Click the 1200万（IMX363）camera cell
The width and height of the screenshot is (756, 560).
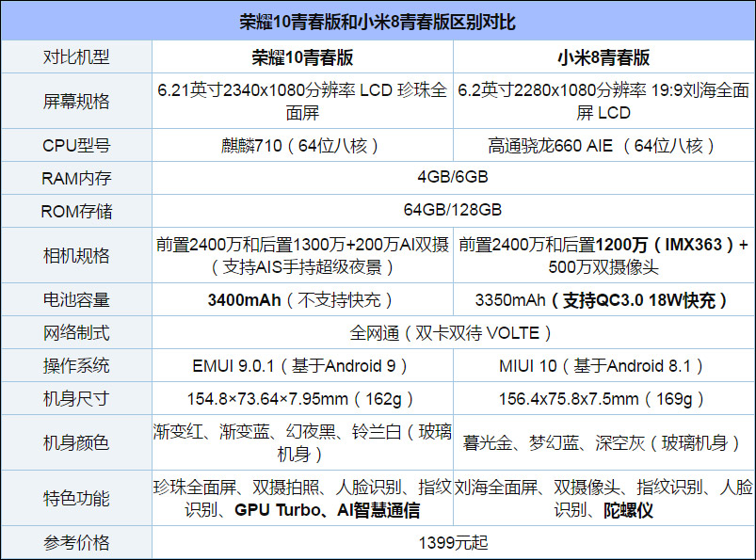click(x=603, y=255)
